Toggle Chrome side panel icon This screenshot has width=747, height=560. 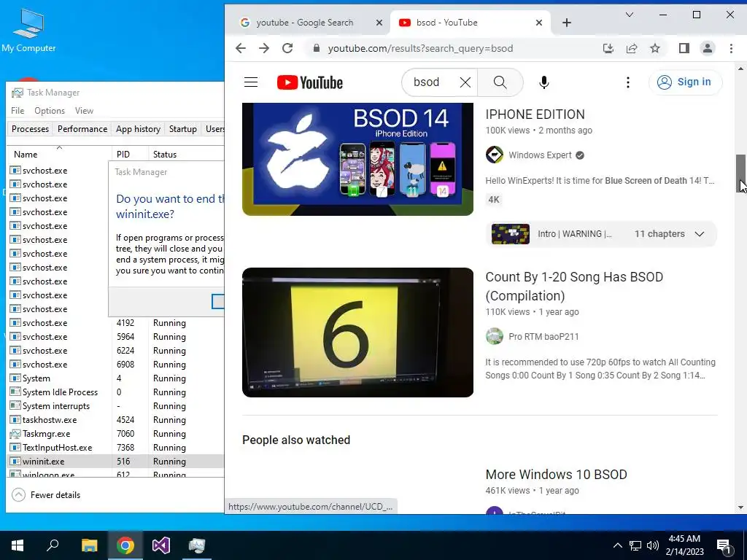[684, 48]
